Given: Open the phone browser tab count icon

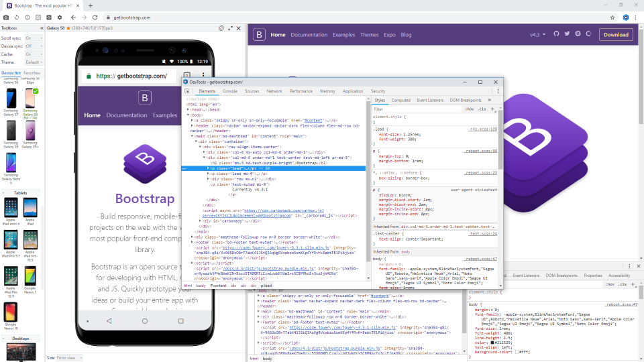Looking at the screenshot, I should click(187, 76).
